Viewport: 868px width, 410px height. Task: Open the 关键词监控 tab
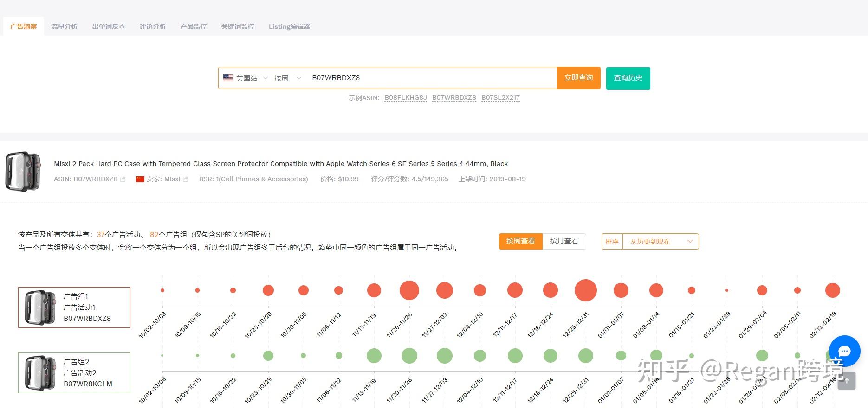coord(238,26)
